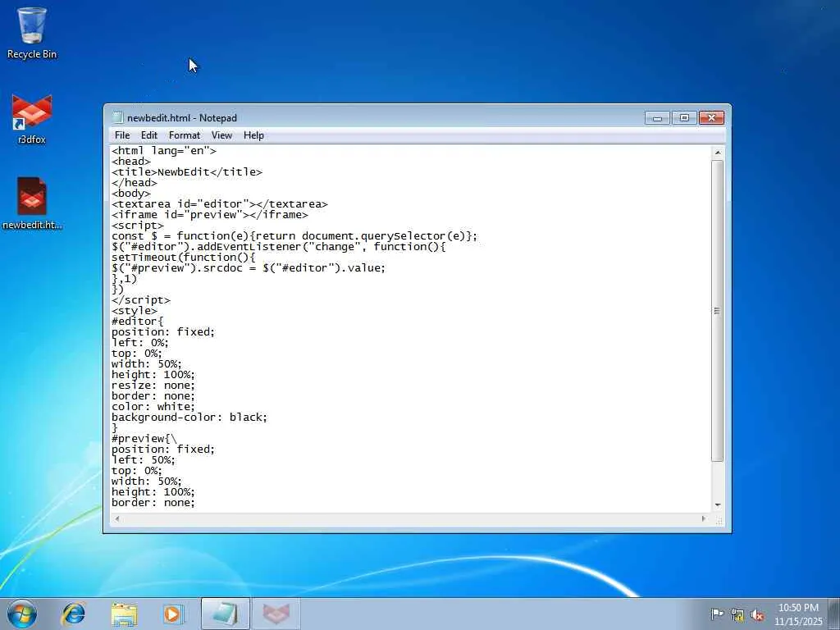Open Windows Media Player from taskbar

pyautogui.click(x=172, y=614)
